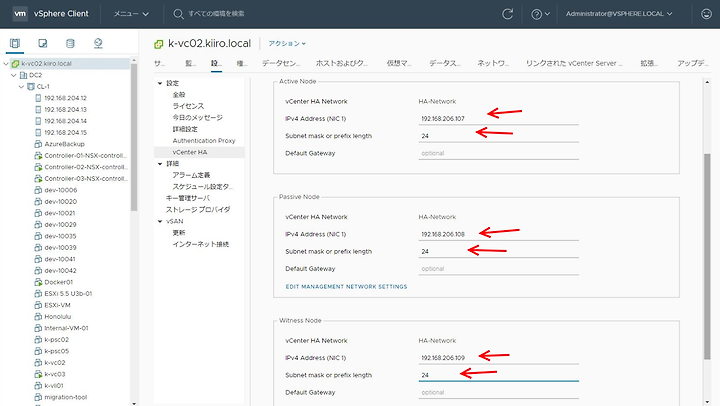Collapse the CL-1 cluster node

22,86
